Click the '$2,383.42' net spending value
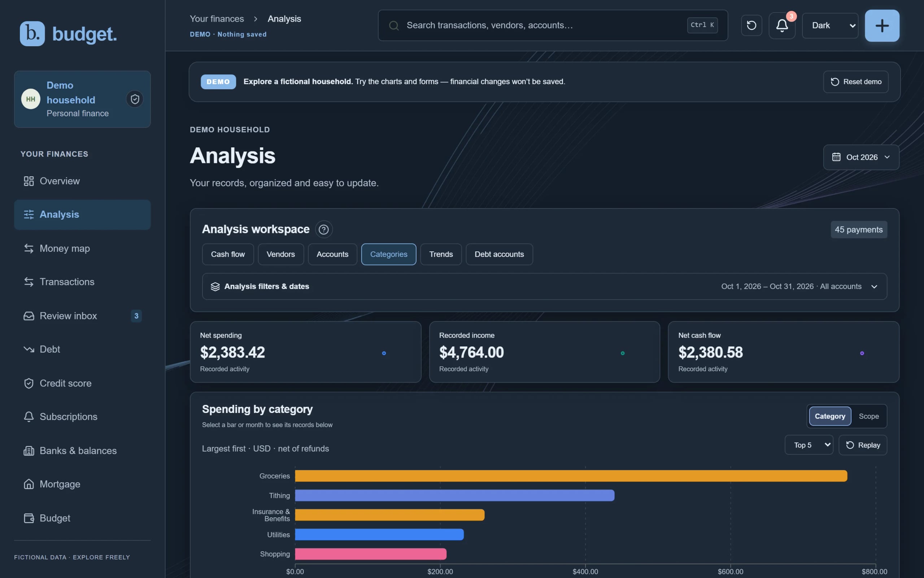 click(232, 353)
